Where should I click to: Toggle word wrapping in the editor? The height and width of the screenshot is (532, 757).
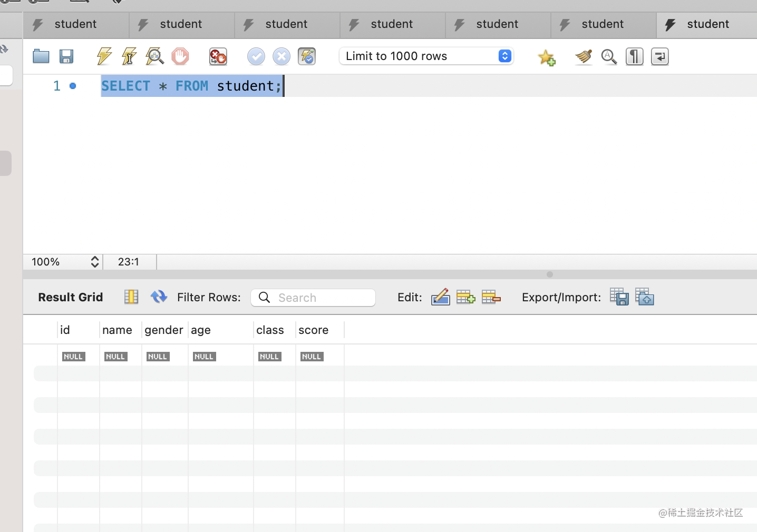(x=660, y=56)
